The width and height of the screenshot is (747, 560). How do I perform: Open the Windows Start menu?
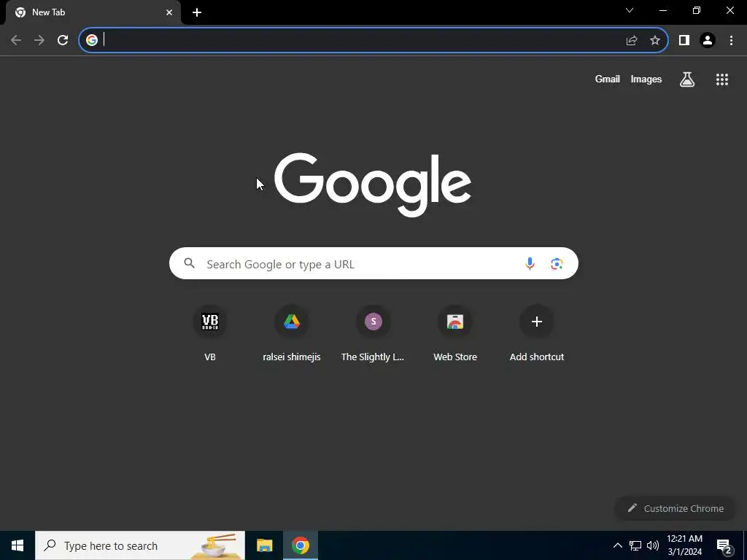click(18, 545)
